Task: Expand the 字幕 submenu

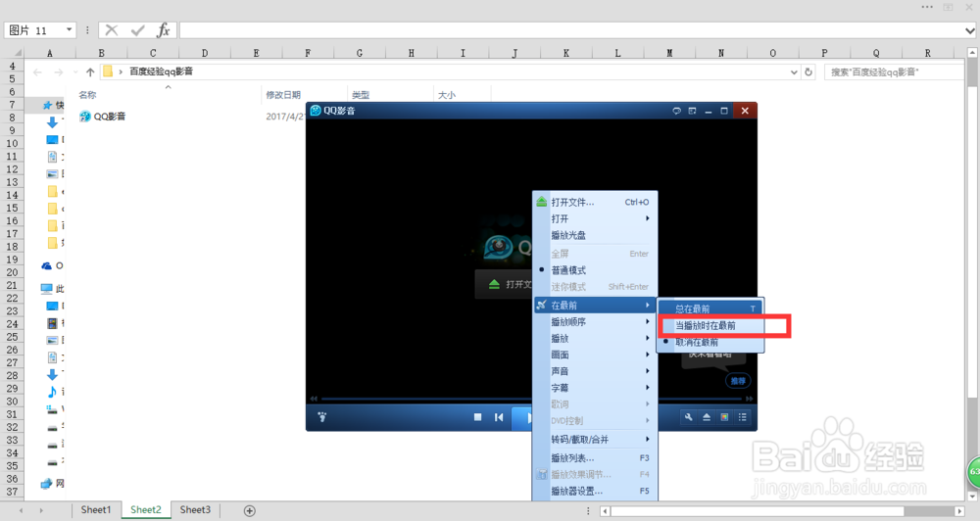Action: (x=595, y=388)
